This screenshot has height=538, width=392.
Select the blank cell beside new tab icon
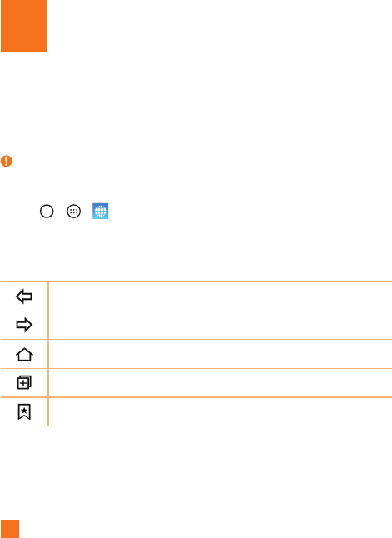click(x=221, y=382)
